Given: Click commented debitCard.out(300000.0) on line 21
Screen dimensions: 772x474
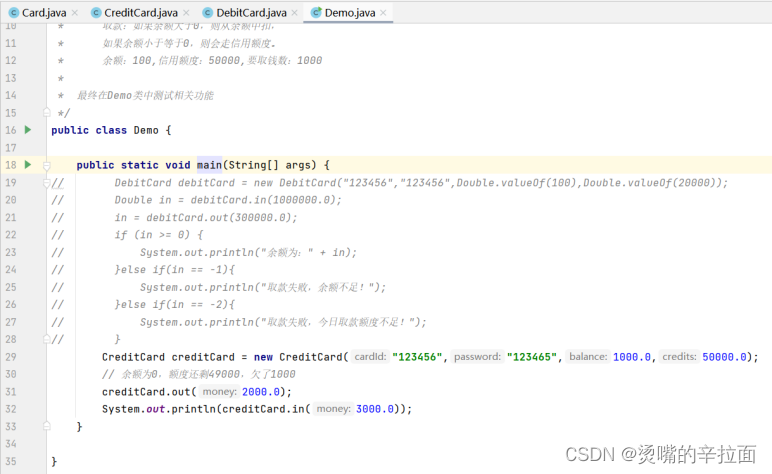Looking at the screenshot, I should (219, 218).
